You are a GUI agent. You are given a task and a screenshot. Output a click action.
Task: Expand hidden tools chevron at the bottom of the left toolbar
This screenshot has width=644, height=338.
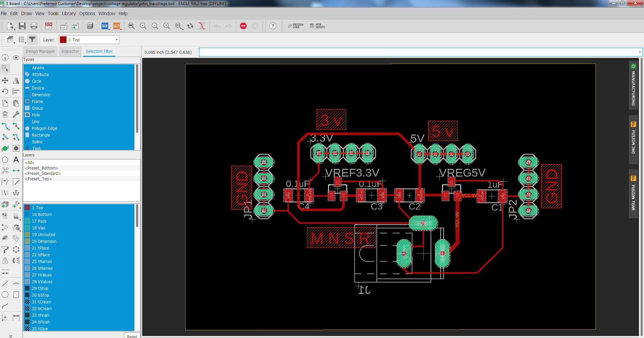pyautogui.click(x=10, y=336)
